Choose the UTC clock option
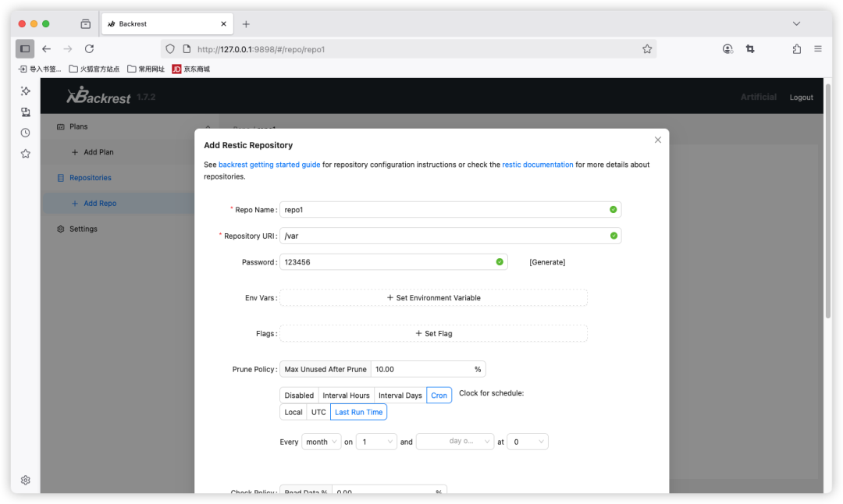Viewport: 843px width, 504px height. [x=318, y=412]
